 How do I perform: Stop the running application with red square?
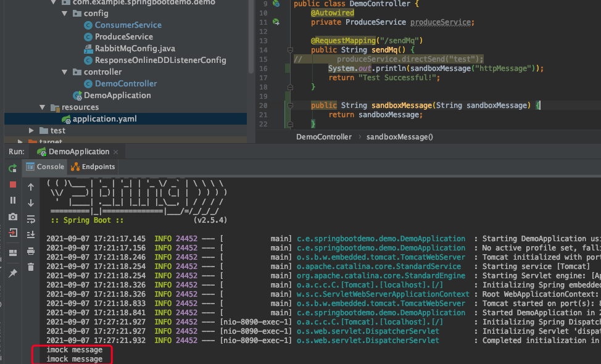click(x=12, y=184)
